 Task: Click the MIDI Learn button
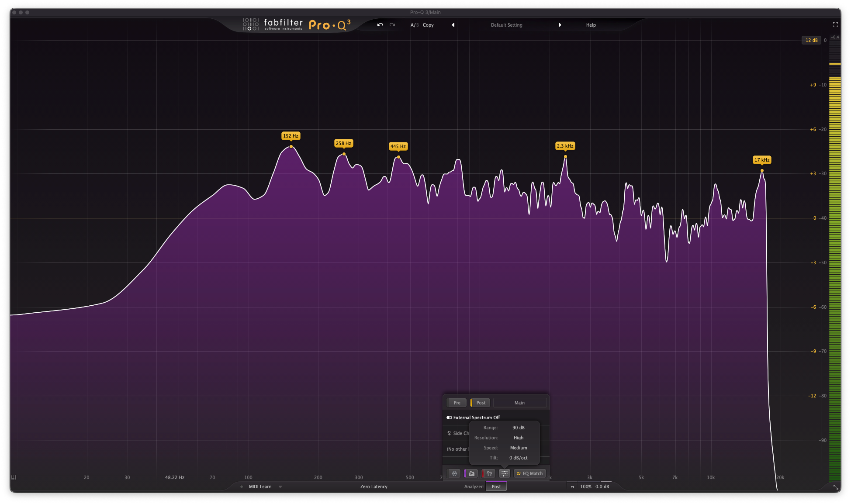click(x=260, y=487)
